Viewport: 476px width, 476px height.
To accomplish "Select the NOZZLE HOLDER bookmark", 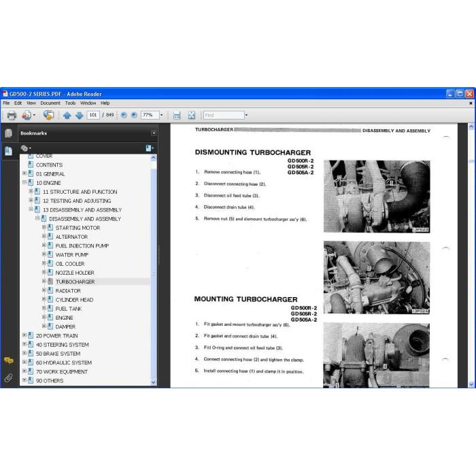I will pos(75,273).
